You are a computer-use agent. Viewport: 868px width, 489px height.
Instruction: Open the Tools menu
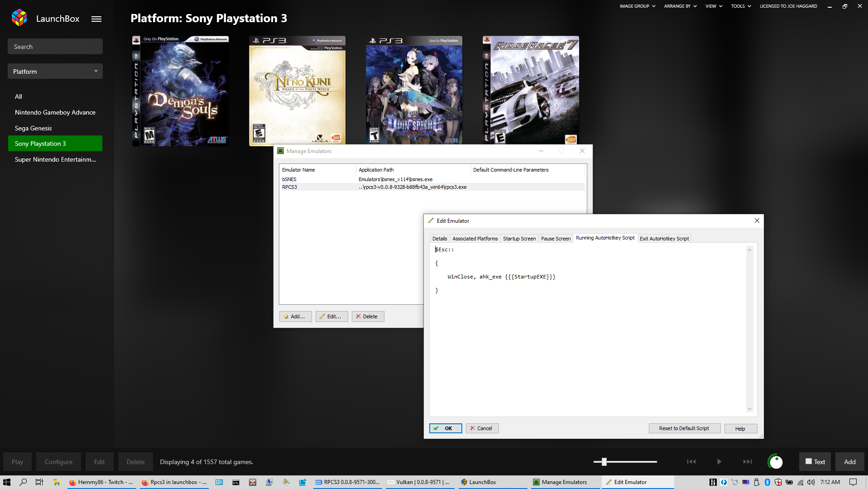741,6
